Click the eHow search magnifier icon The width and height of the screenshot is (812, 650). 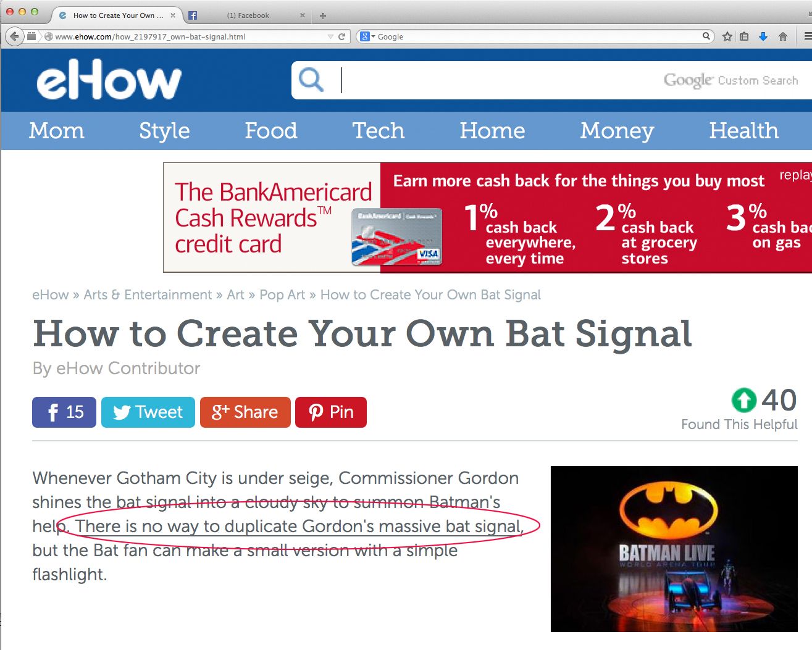pos(311,80)
